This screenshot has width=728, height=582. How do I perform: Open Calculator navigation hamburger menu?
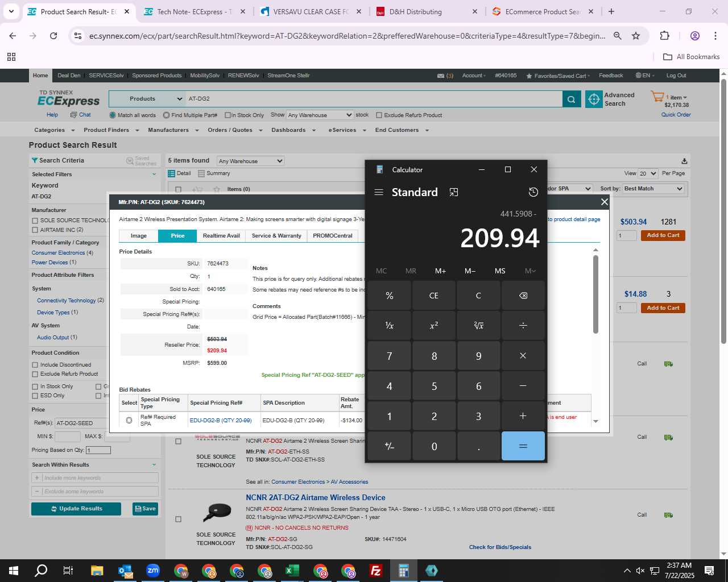[379, 192]
